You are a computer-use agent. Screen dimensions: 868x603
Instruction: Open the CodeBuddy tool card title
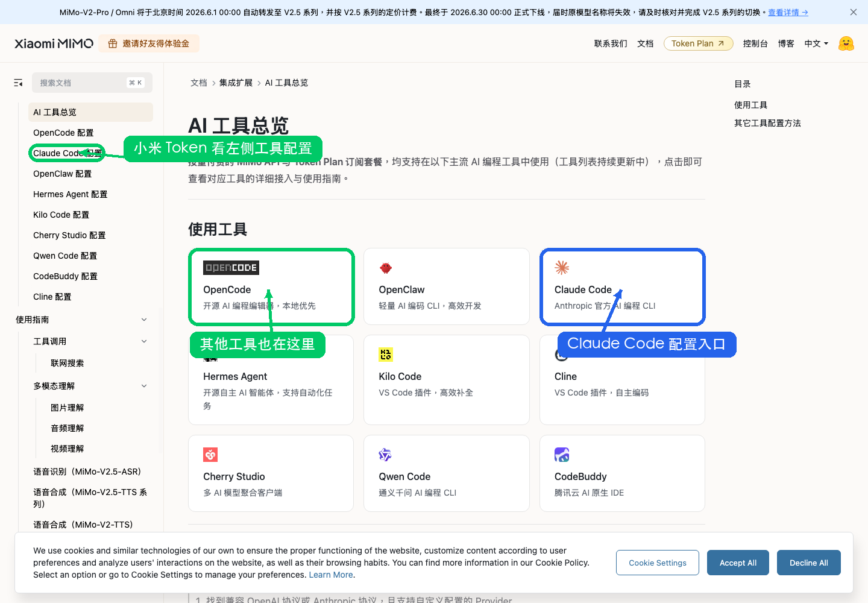(x=580, y=476)
